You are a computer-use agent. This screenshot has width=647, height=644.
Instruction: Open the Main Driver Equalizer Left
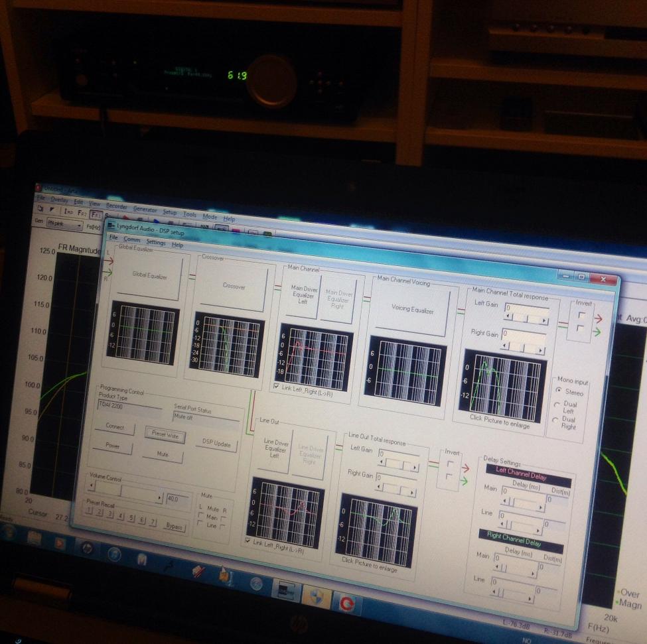tap(303, 294)
